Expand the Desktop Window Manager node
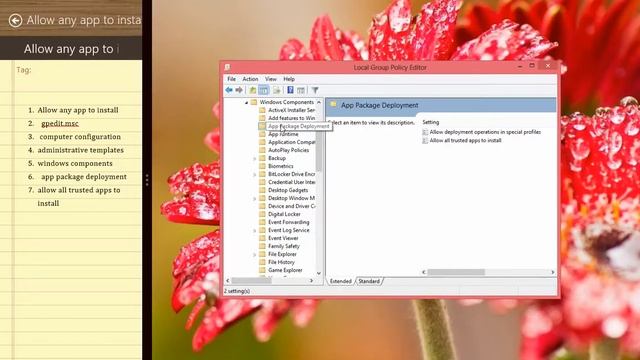This screenshot has height=360, width=640. click(255, 198)
